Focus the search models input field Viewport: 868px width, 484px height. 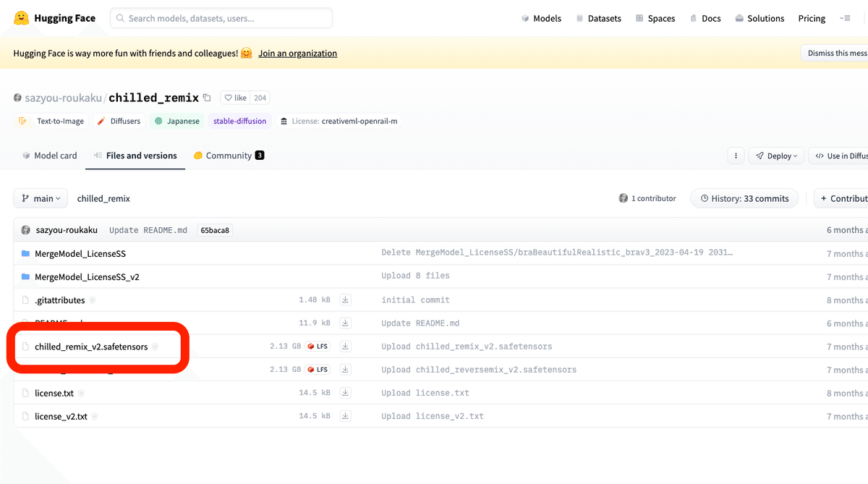pyautogui.click(x=221, y=18)
